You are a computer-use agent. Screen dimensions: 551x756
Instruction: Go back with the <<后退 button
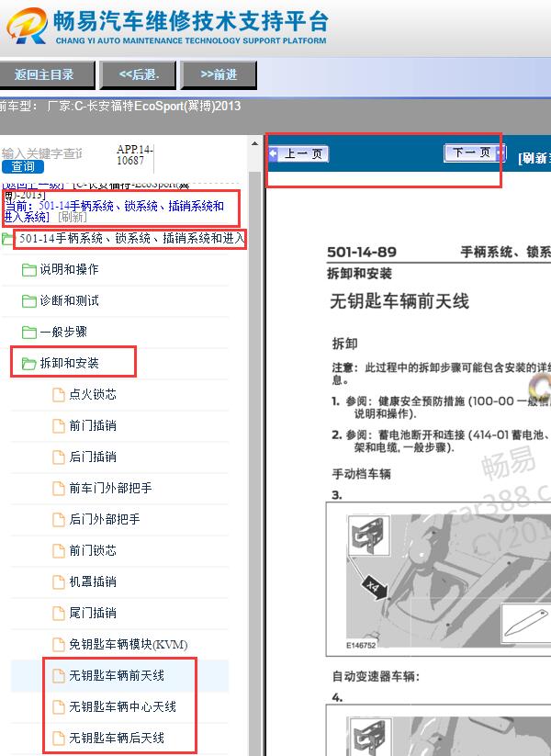[x=139, y=74]
